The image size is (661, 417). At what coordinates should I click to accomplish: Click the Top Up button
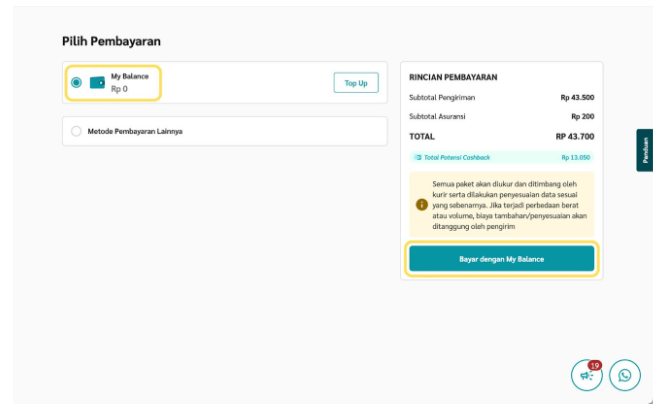click(x=356, y=83)
